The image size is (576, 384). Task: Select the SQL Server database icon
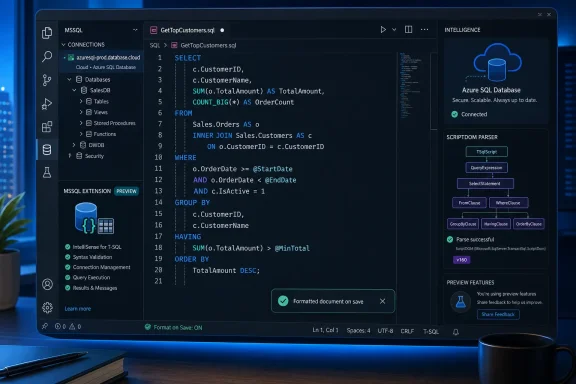tap(47, 150)
